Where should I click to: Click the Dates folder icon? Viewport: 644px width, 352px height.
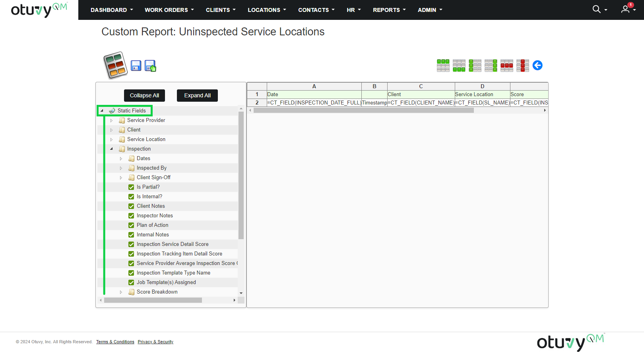coord(132,159)
